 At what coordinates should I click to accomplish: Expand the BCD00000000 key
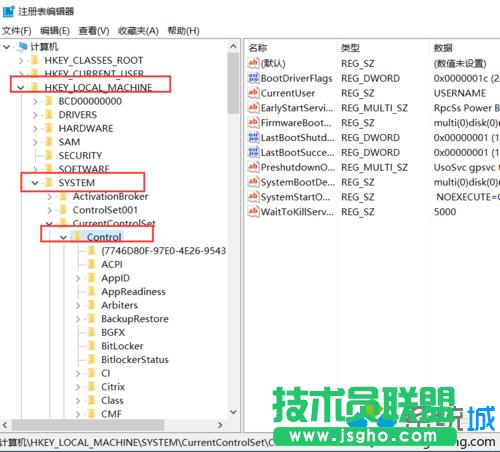click(x=35, y=101)
